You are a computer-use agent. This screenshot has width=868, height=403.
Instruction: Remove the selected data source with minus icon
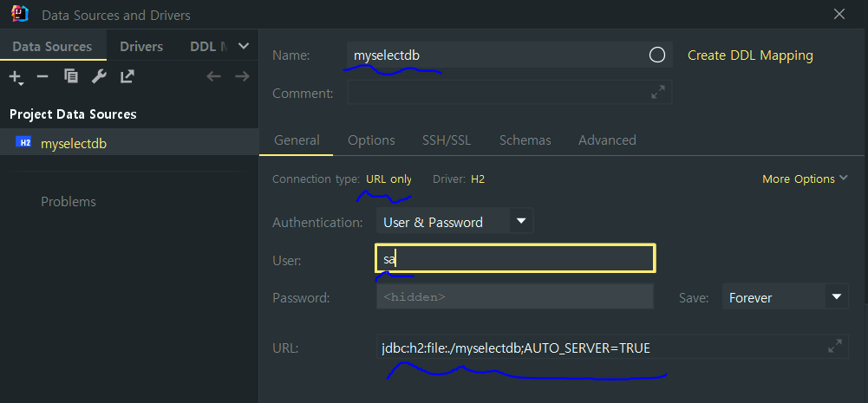pyautogui.click(x=42, y=76)
